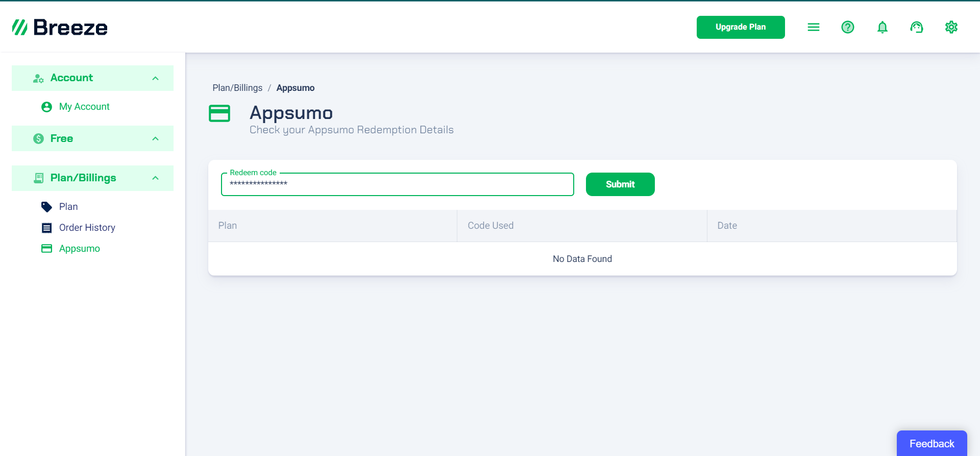Click the Appsumo page header card icon
Image resolution: width=980 pixels, height=456 pixels.
(x=219, y=113)
